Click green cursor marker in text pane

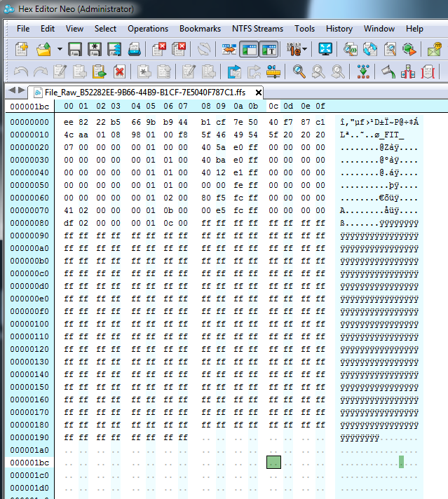point(401,462)
